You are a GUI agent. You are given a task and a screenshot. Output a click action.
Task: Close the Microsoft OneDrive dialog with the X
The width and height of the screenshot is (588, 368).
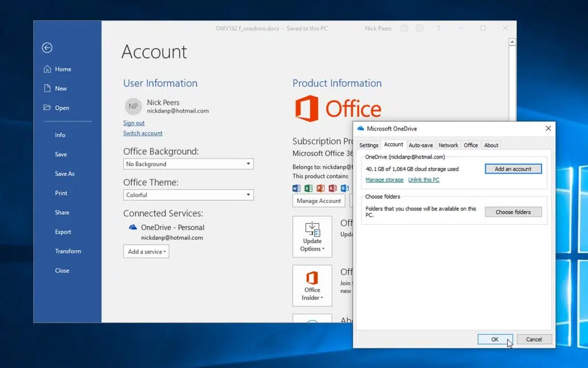[548, 128]
